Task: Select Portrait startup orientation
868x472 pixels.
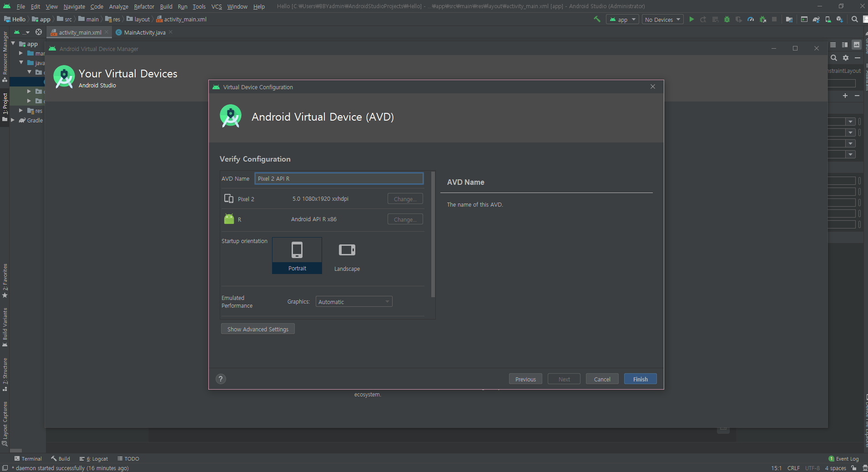Action: click(297, 255)
